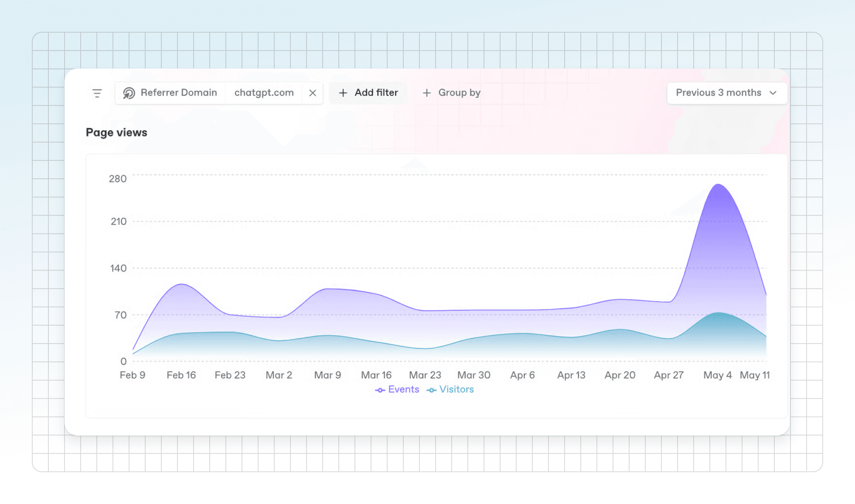Click the Events peak near May 4
This screenshot has height=504, width=855.
[718, 185]
